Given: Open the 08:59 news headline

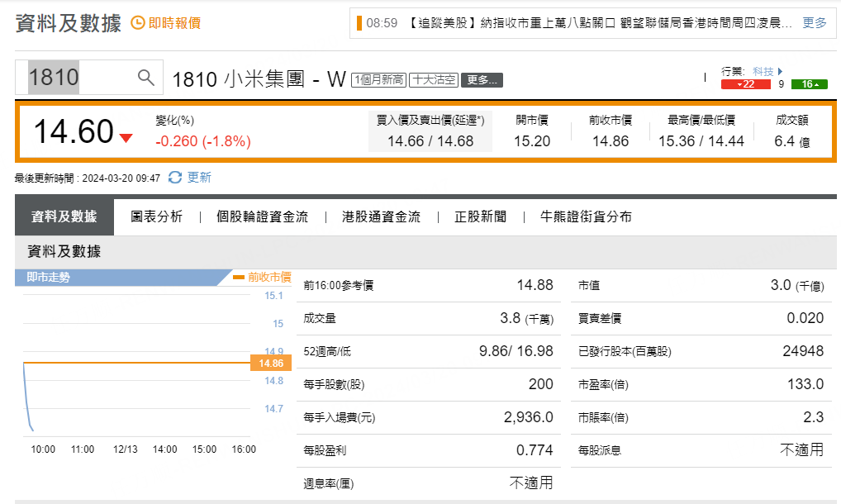Looking at the screenshot, I should [x=600, y=23].
